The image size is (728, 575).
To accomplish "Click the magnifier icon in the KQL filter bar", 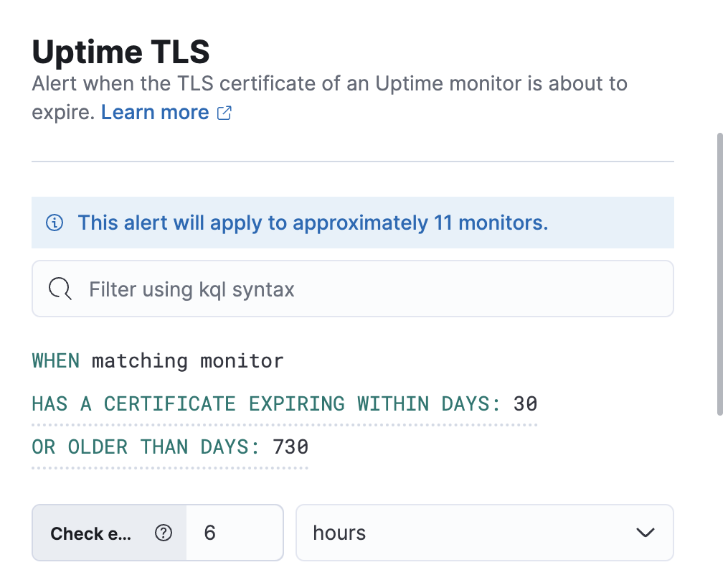I will (60, 289).
